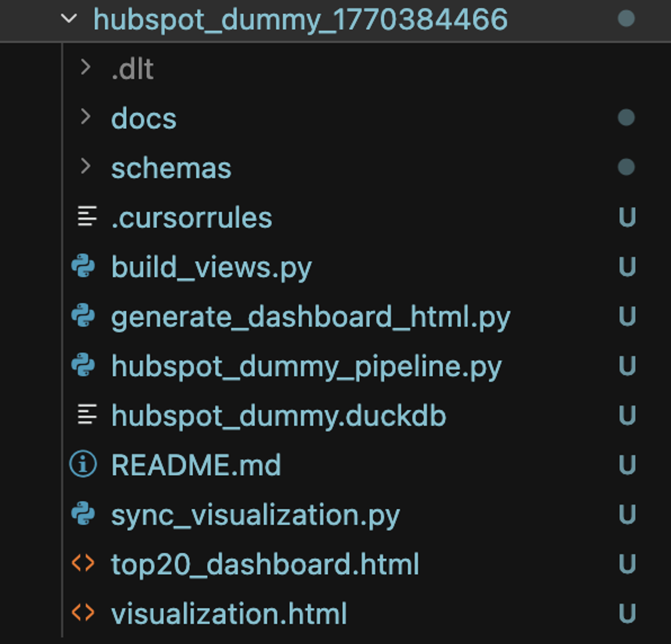Click the info icon beside README.md
This screenshot has width=671, height=644.
point(83,464)
